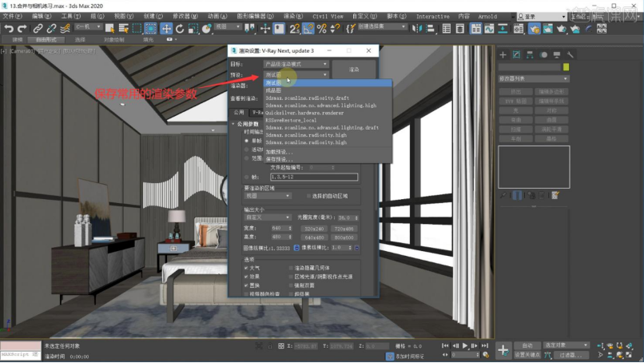Choose Rectangular Selection Region icon
The height and width of the screenshot is (363, 644).
pos(137,28)
